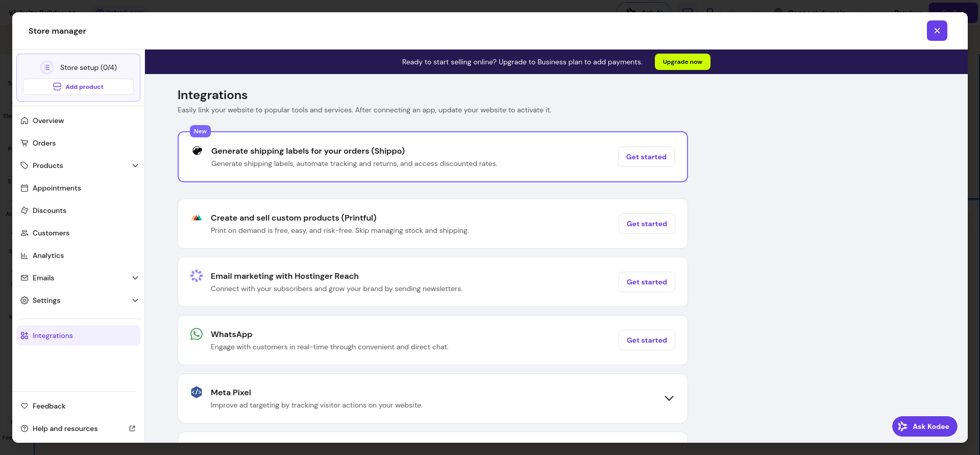Screen dimensions: 980x455
Task: Click the Store setup checklist icon
Action: point(47,67)
